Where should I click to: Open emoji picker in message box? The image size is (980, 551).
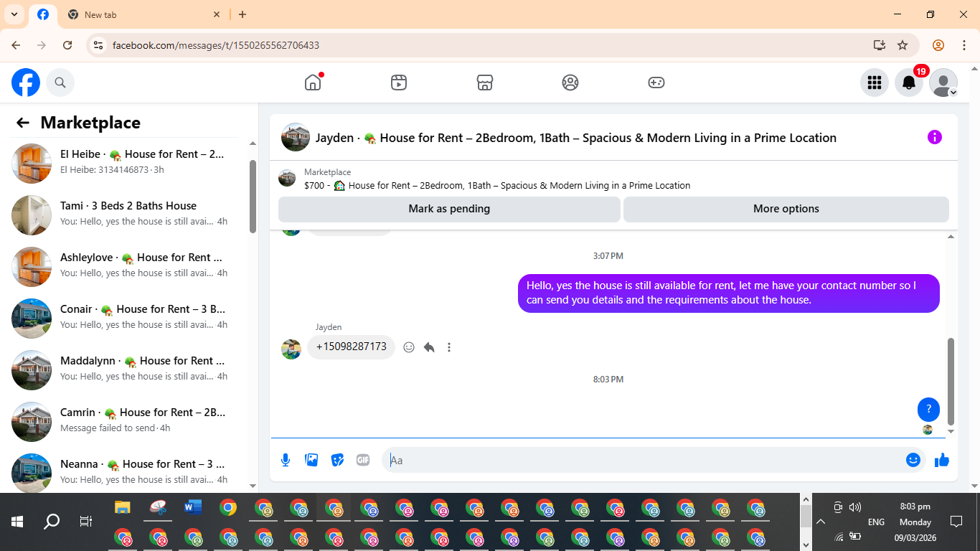913,460
